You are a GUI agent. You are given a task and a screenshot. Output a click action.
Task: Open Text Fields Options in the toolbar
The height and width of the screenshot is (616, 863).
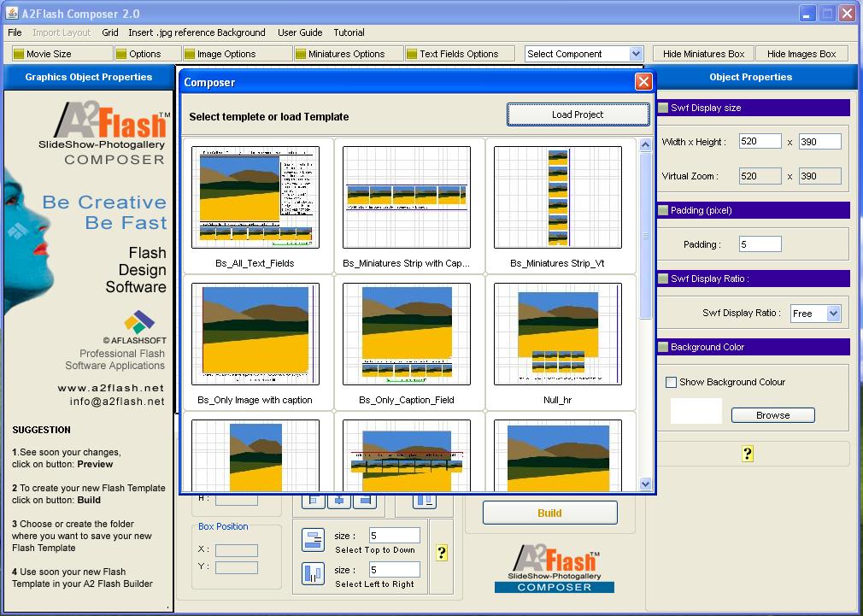(x=460, y=53)
